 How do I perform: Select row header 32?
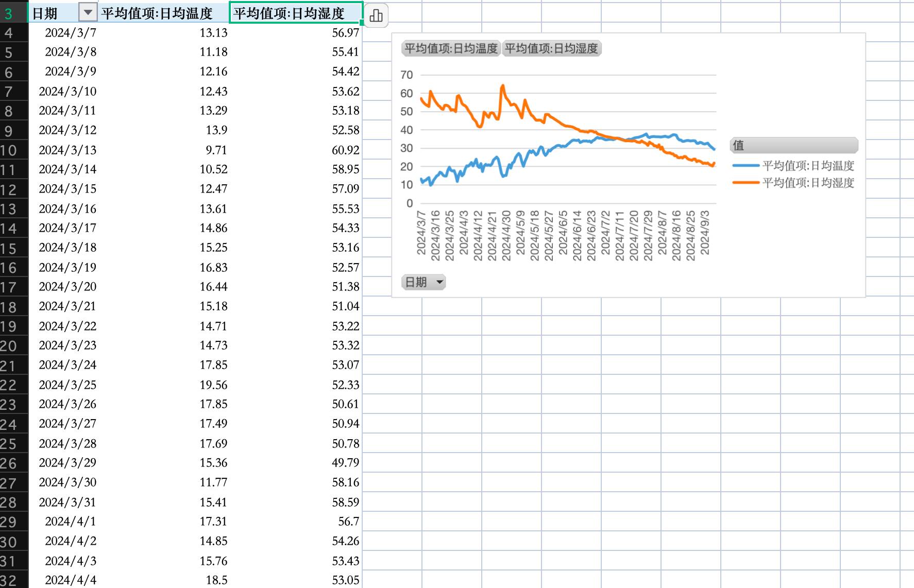[13, 580]
